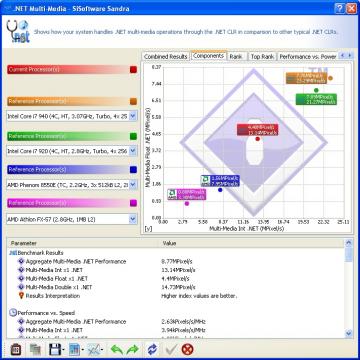Open the Rank tab
360x360 pixels.
236,57
